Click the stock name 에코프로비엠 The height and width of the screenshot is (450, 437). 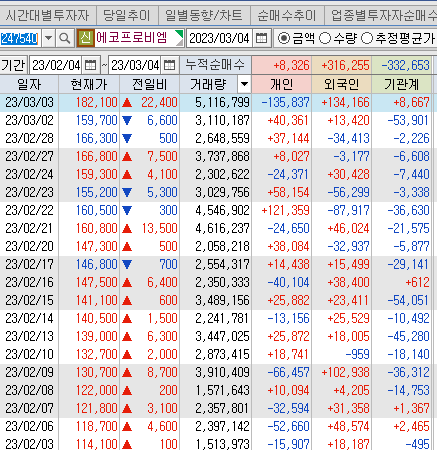pyautogui.click(x=131, y=38)
